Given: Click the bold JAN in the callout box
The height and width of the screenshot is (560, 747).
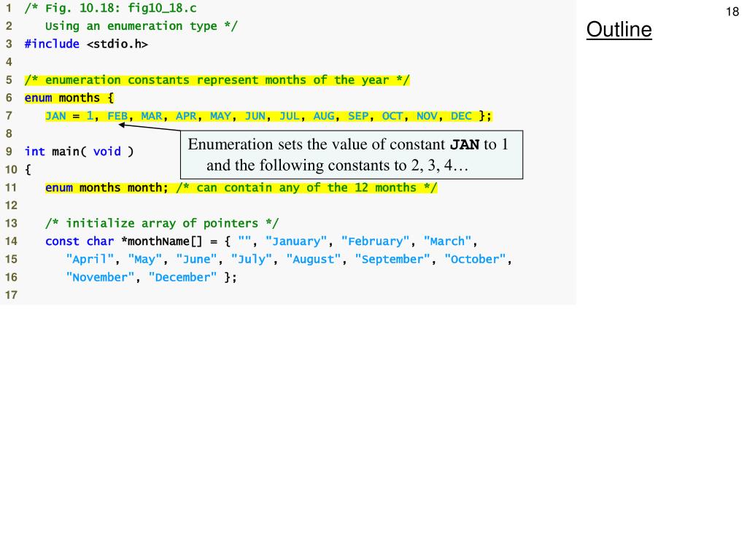Looking at the screenshot, I should coord(465,144).
